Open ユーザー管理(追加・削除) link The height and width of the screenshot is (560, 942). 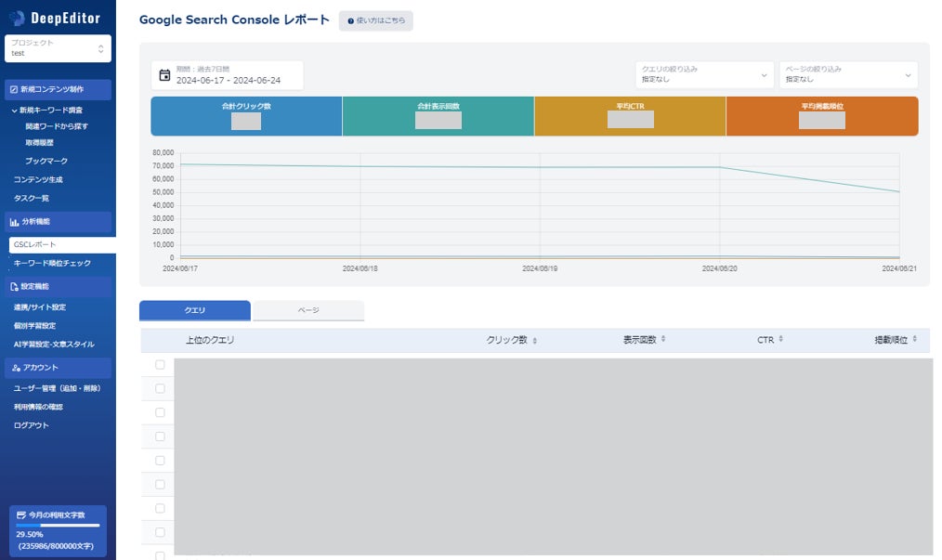click(57, 389)
